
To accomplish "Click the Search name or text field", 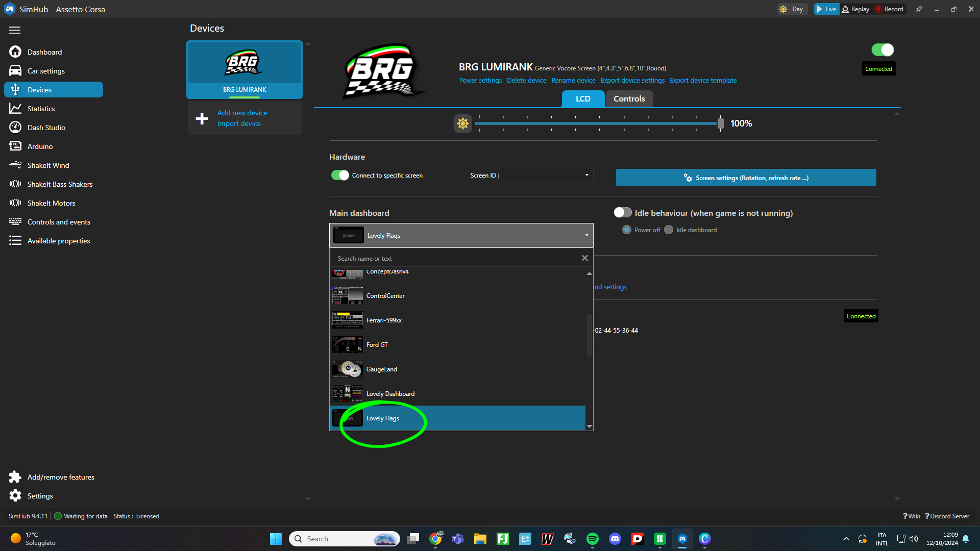I will pyautogui.click(x=457, y=259).
